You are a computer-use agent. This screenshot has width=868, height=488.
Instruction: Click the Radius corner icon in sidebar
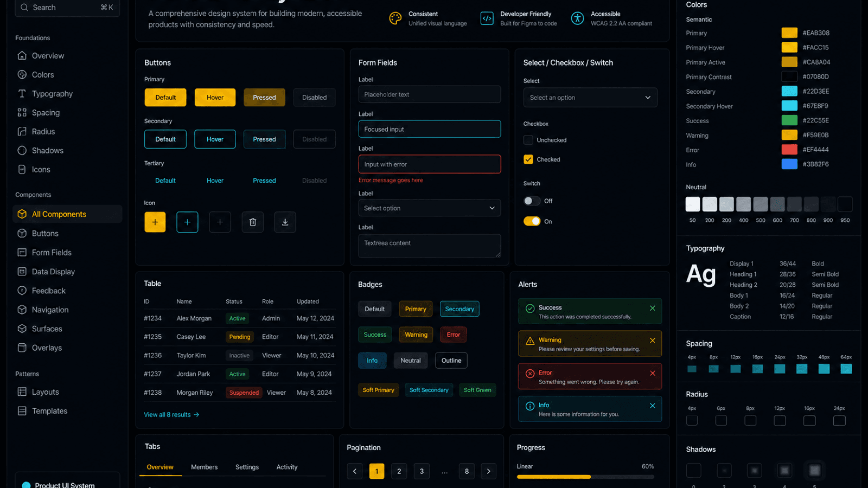22,131
